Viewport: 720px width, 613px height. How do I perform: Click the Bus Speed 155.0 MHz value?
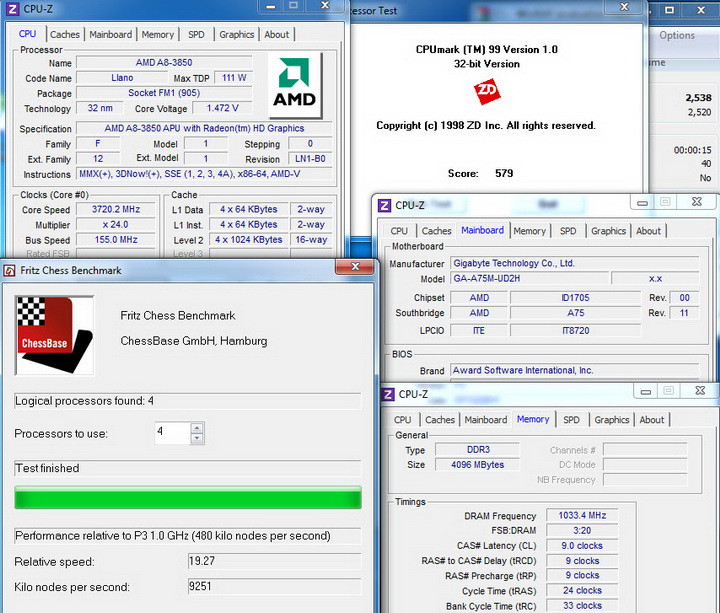(x=116, y=240)
